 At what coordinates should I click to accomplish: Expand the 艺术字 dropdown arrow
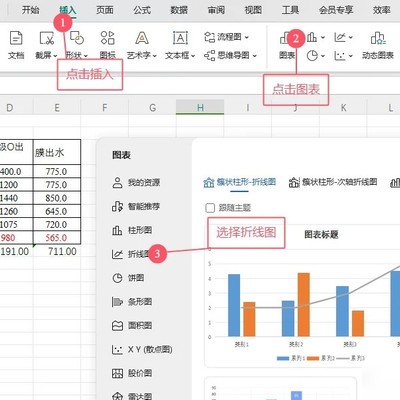(154, 56)
